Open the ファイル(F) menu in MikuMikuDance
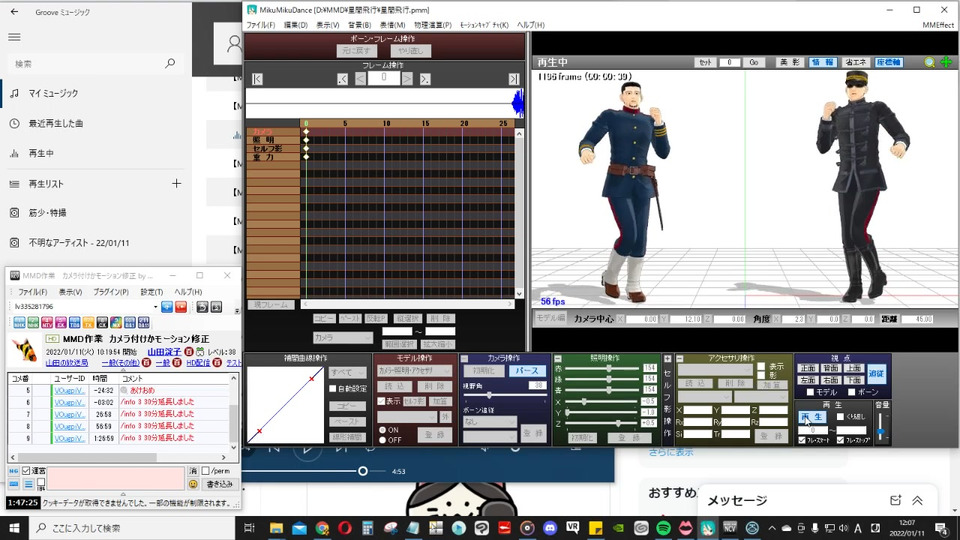The image size is (960, 540). point(261,25)
